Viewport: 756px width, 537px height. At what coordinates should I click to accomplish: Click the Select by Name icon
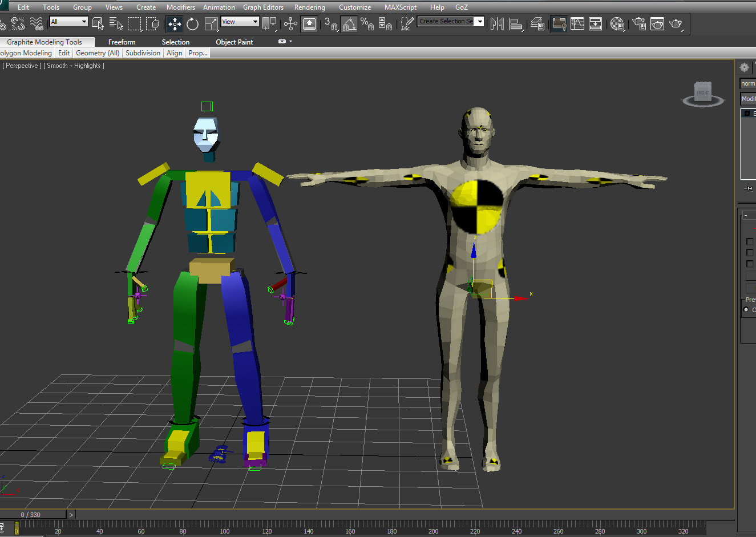tap(116, 23)
